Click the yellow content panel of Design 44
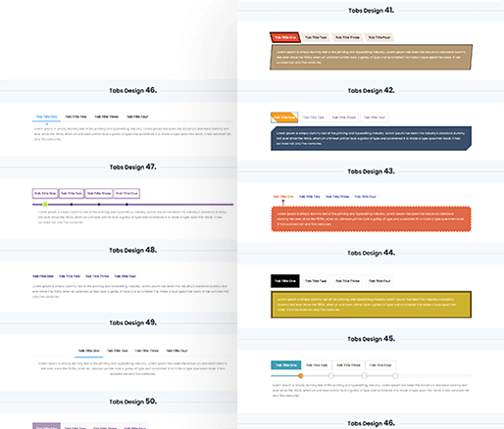The width and height of the screenshot is (504, 429). coord(371,305)
